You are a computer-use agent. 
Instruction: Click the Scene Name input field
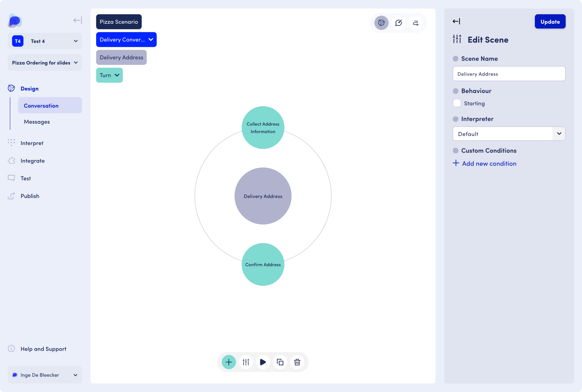point(509,74)
